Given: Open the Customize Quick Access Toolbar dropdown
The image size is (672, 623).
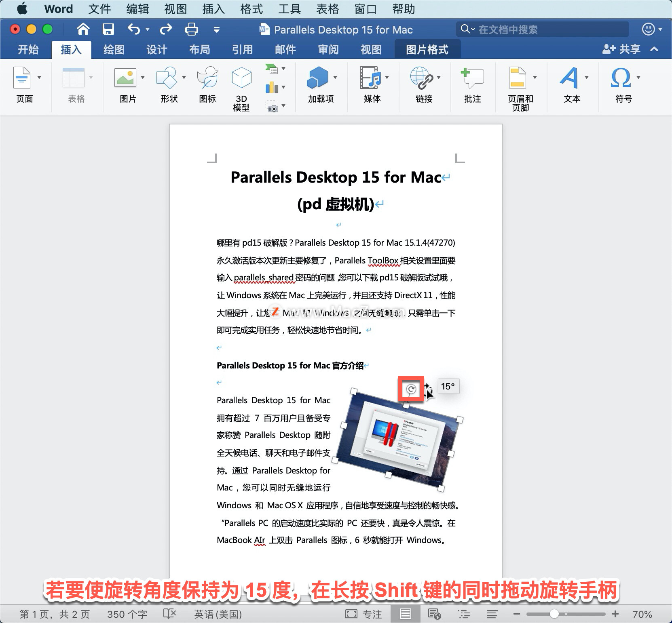Looking at the screenshot, I should click(x=217, y=29).
